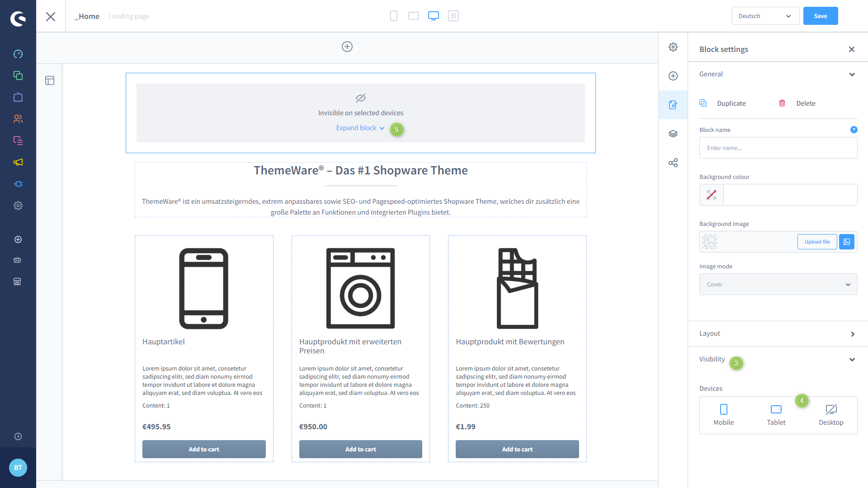Toggle Tablet device visibility
This screenshot has height=488, width=868.
click(x=776, y=415)
